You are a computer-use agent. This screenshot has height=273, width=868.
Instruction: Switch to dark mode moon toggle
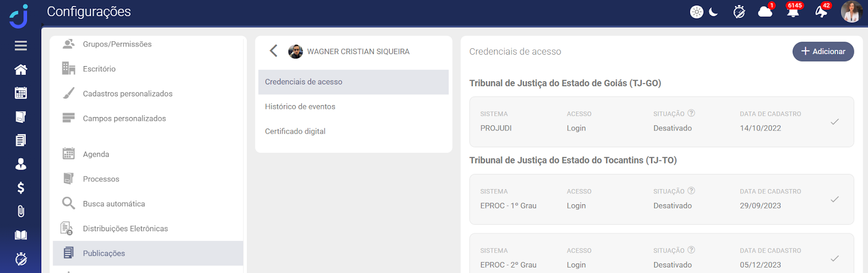(x=713, y=12)
